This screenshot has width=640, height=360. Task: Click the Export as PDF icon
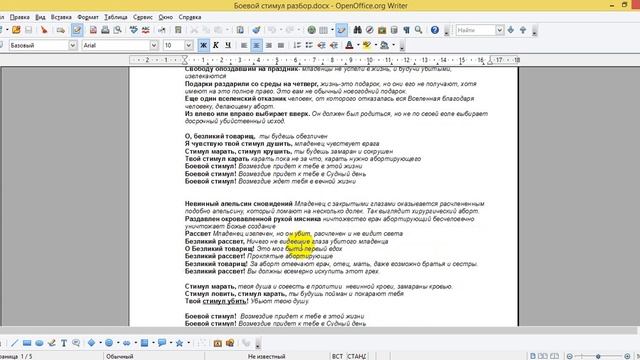(93, 30)
